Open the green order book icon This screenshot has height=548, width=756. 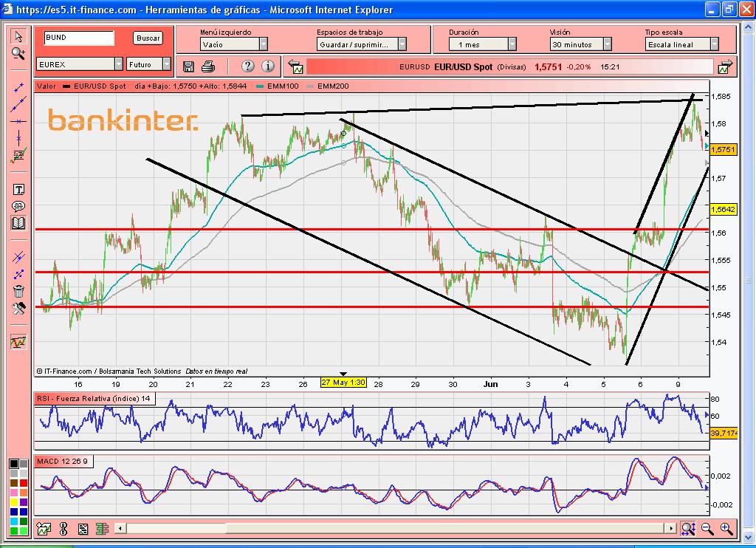(102, 530)
